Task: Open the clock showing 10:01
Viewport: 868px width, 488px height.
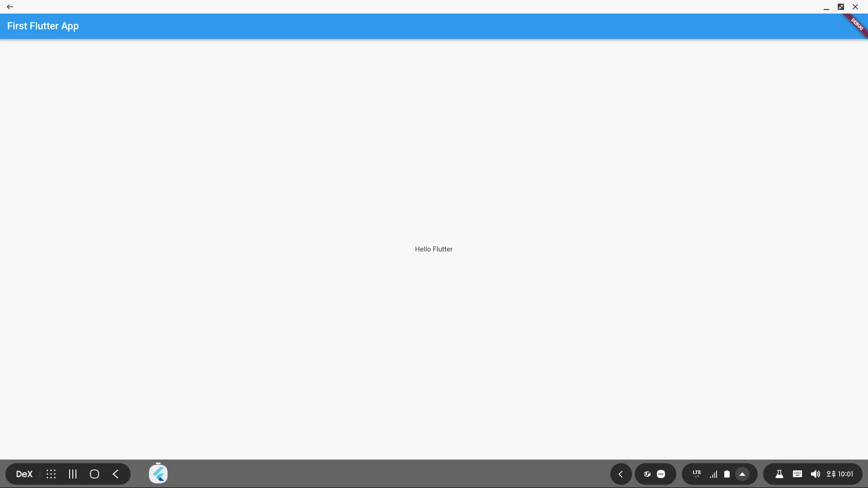Action: 840,474
